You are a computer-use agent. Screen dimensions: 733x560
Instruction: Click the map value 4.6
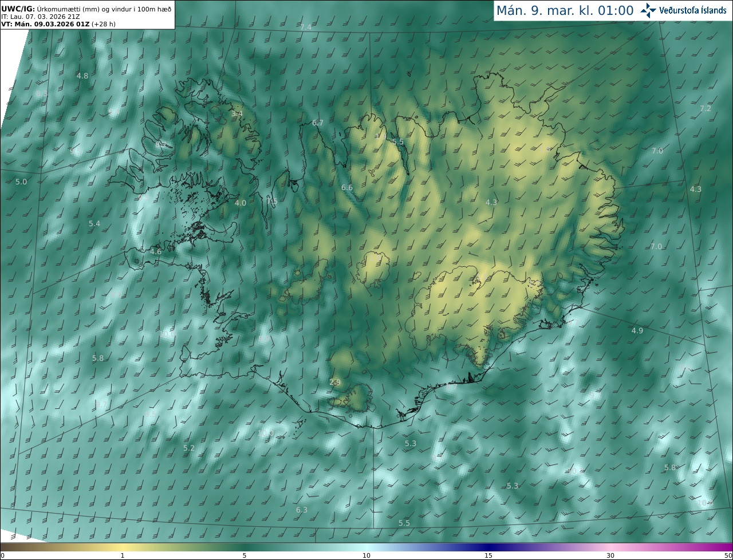(x=156, y=251)
